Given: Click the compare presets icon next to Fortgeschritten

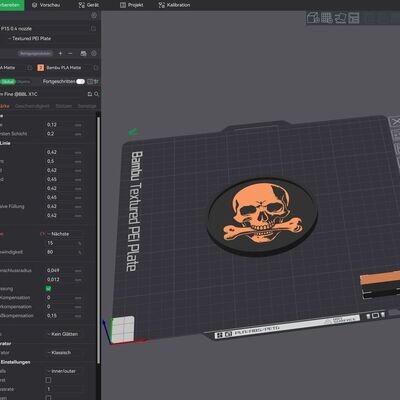Looking at the screenshot, I should coord(90,82).
